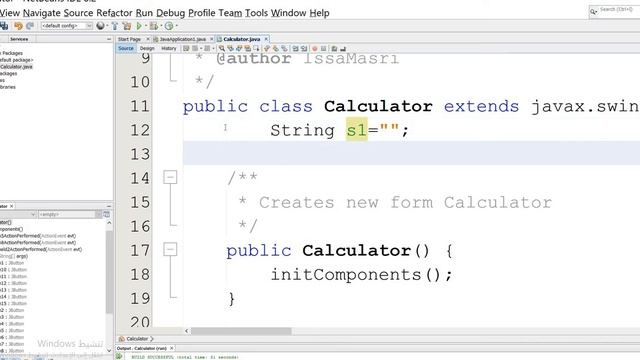Click the Find Next Occurrence icon
The height and width of the screenshot is (360, 640).
pos(239,49)
